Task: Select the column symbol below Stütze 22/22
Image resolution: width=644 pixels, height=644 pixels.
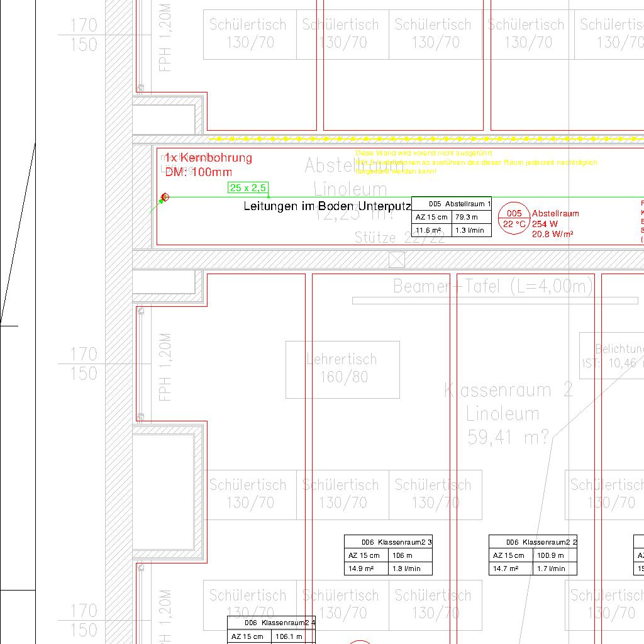Action: pos(397,259)
